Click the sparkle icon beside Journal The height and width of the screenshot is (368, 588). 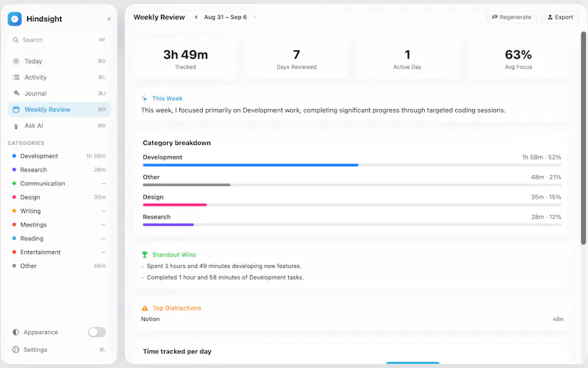[16, 93]
